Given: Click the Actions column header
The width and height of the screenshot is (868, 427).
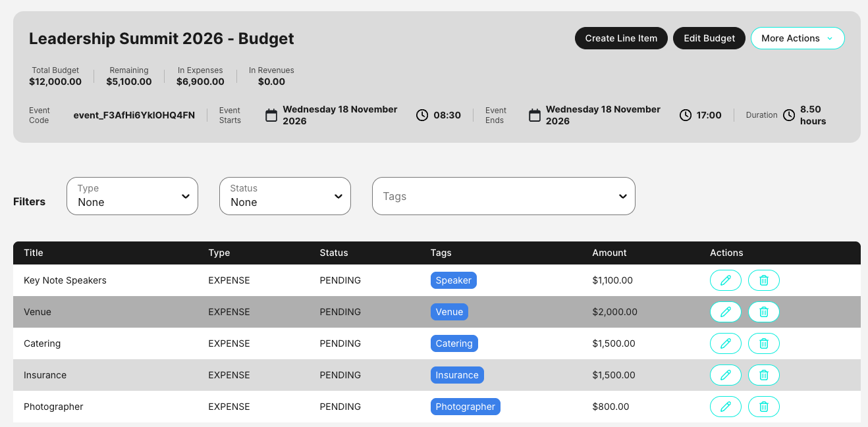Looking at the screenshot, I should tap(726, 253).
